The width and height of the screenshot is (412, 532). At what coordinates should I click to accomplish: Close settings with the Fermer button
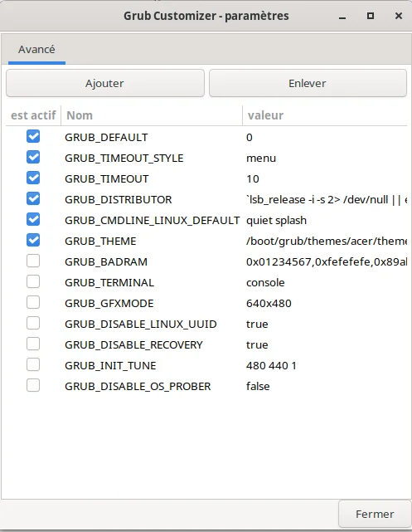coord(375,514)
